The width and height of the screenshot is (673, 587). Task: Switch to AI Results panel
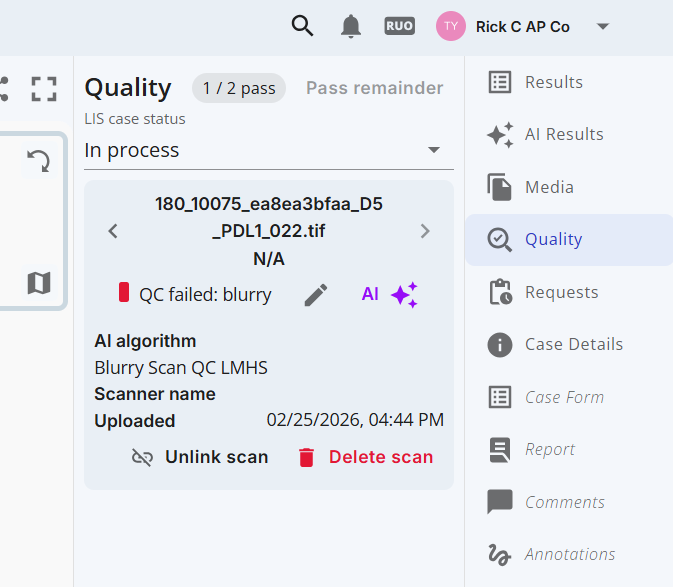563,134
